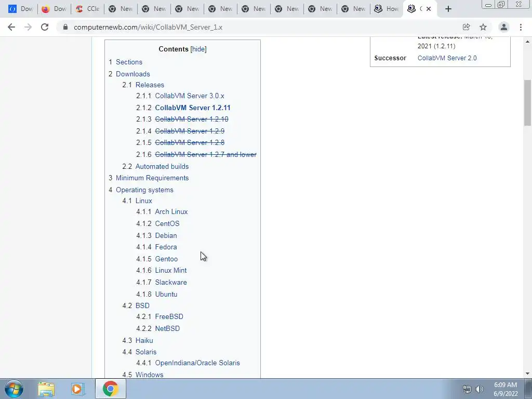Viewport: 532px width, 399px height.
Task: Open the Chrome profile avatar icon
Action: 504,27
